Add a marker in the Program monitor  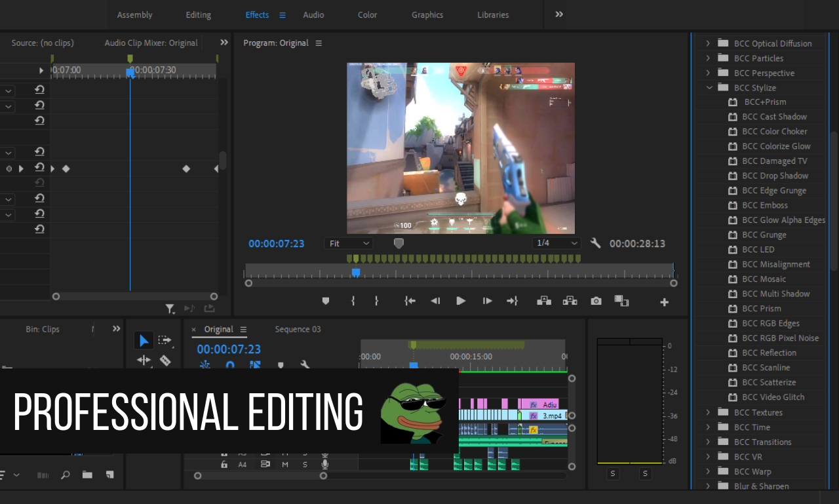coord(326,301)
